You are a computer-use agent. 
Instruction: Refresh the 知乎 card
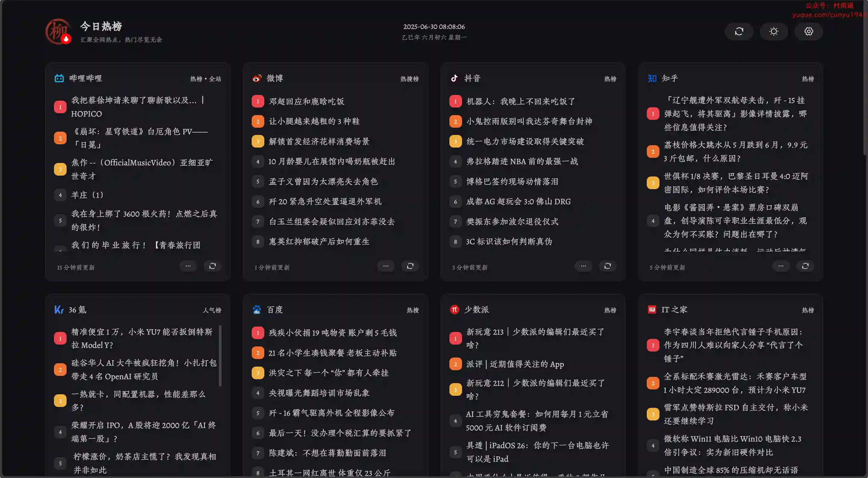[x=805, y=266]
